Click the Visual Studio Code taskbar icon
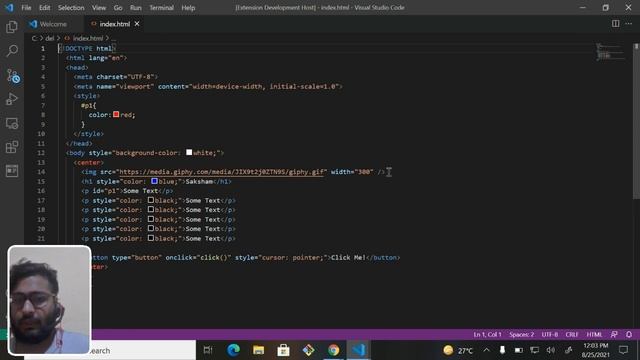Image resolution: width=640 pixels, height=360 pixels. coord(358,350)
